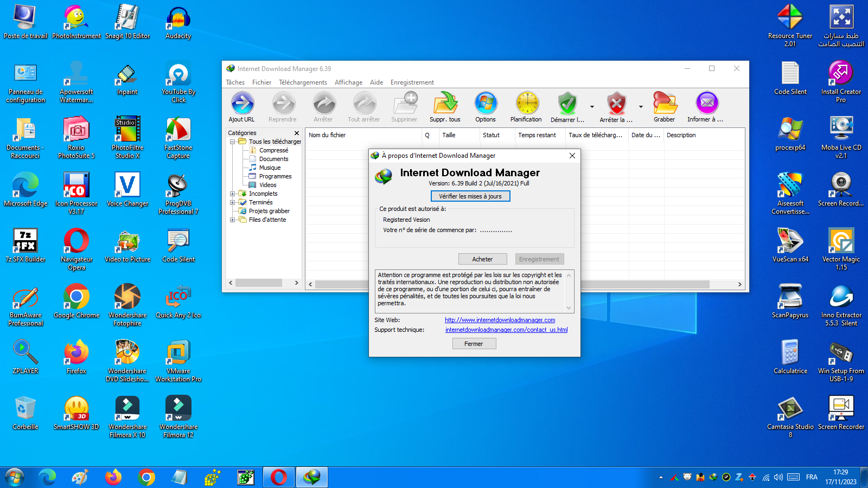Collapse the Tous les téléchargements tree node
This screenshot has width=868, height=488.
232,142
